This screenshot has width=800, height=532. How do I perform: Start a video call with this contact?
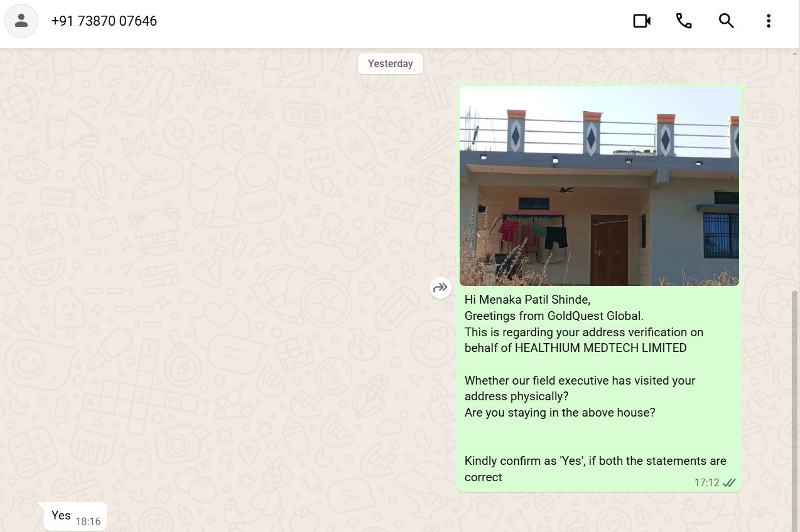coord(642,21)
